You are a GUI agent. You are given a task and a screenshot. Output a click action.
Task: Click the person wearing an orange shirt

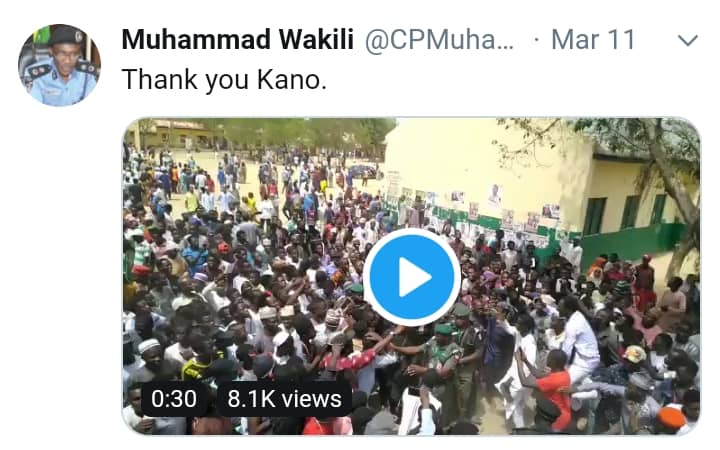click(x=552, y=390)
